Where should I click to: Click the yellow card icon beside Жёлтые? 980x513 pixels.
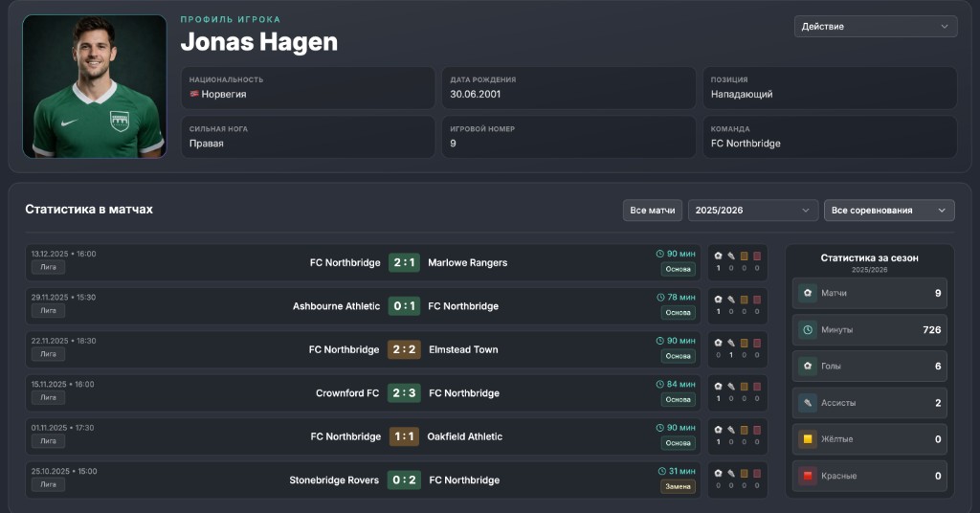pyautogui.click(x=808, y=439)
